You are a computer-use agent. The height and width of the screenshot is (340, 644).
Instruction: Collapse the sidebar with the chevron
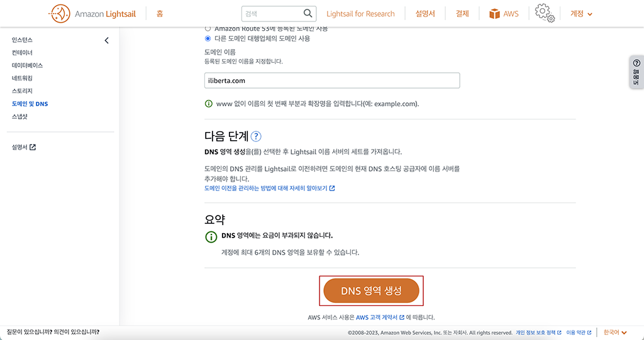coord(106,40)
